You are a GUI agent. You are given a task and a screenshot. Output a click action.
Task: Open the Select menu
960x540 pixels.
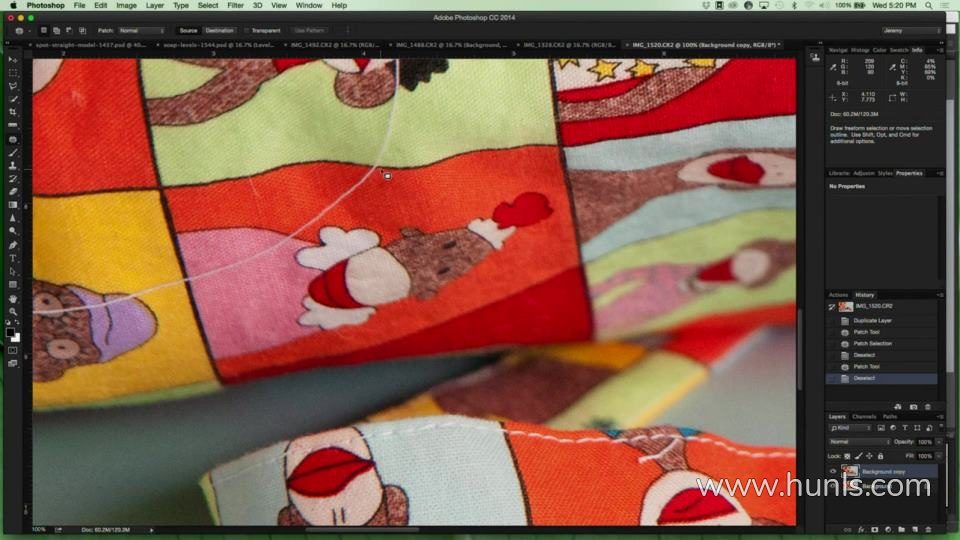[208, 5]
